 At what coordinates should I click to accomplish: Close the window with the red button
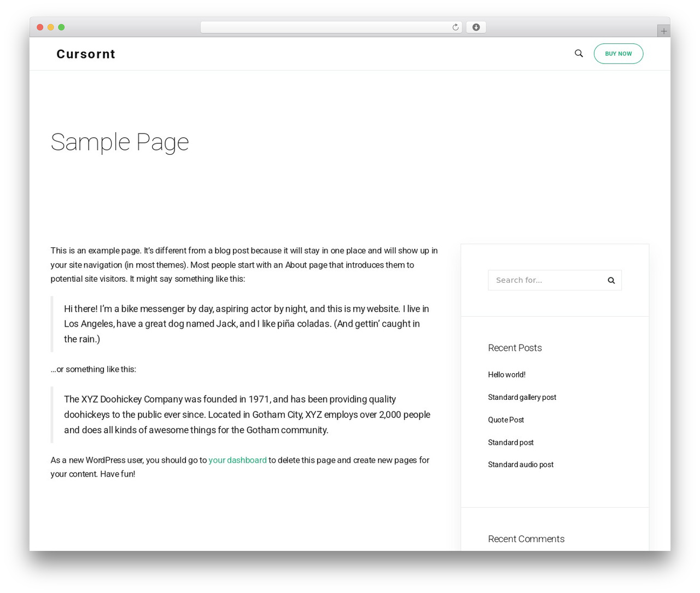click(x=40, y=27)
